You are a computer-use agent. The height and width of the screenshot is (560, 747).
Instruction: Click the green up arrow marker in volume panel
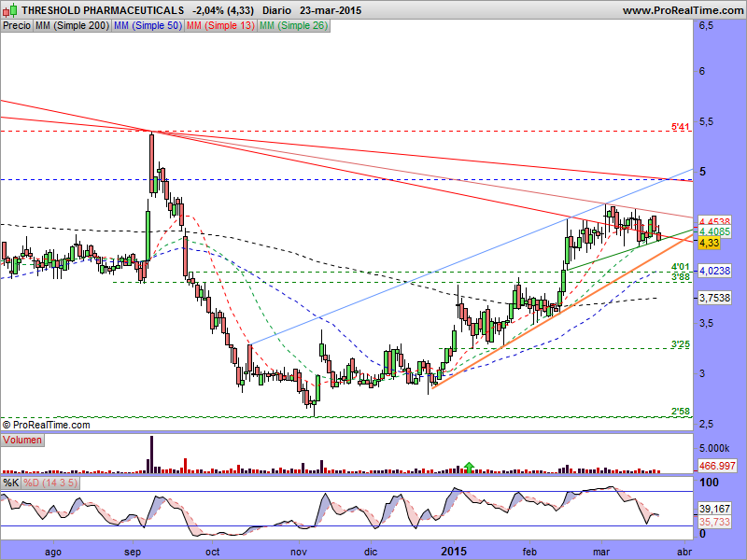(470, 468)
